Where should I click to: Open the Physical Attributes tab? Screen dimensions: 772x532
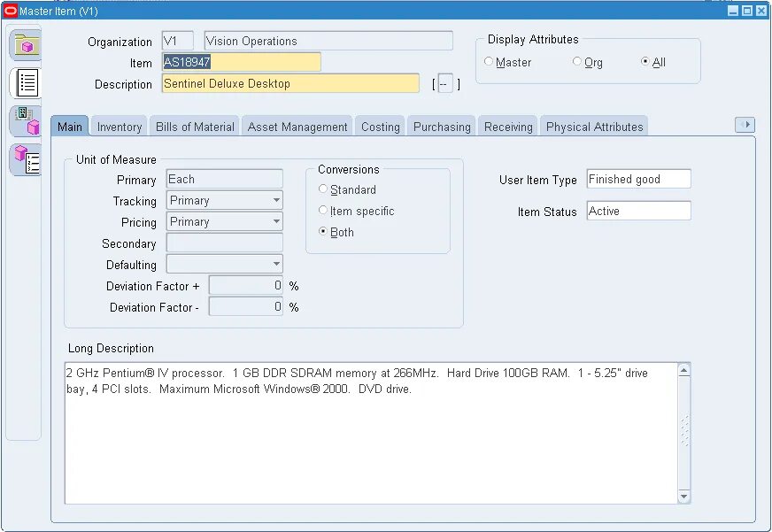[x=594, y=127]
